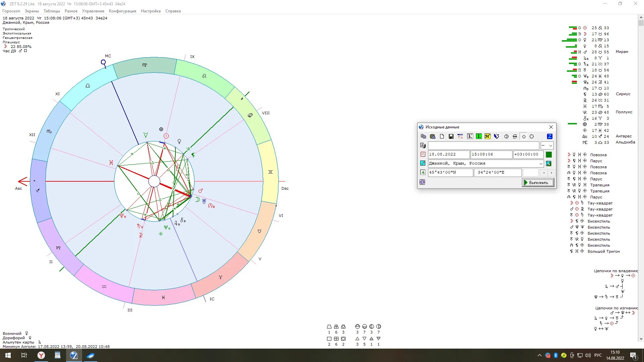This screenshot has width=644, height=362.
Task: Expand the Джанкой, Крым, Россия location dropdown
Action: click(x=541, y=164)
